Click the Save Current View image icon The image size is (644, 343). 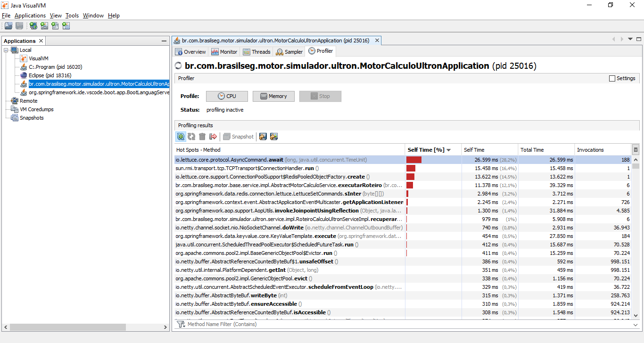274,137
